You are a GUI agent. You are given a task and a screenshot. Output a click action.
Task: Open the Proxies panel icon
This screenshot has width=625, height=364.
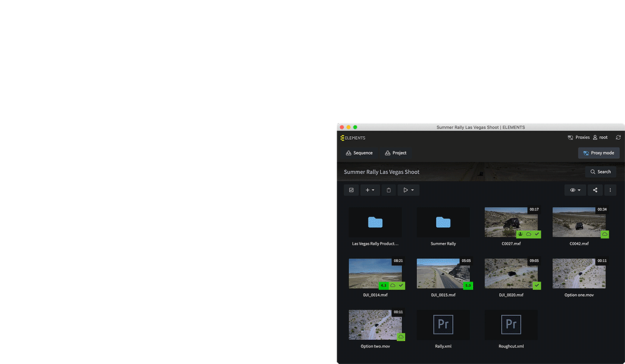coord(570,137)
